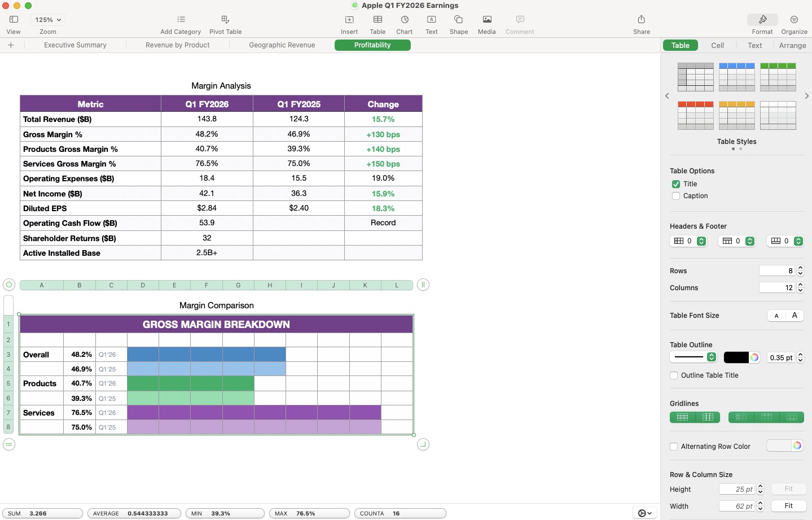Image resolution: width=812 pixels, height=520 pixels.
Task: Open footer rows count dropdown
Action: [785, 241]
